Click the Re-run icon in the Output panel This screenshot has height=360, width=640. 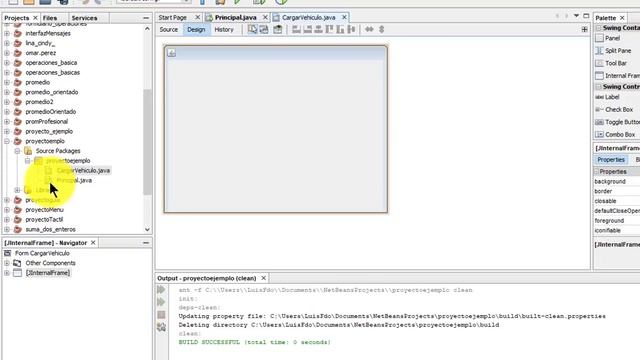coord(161,289)
